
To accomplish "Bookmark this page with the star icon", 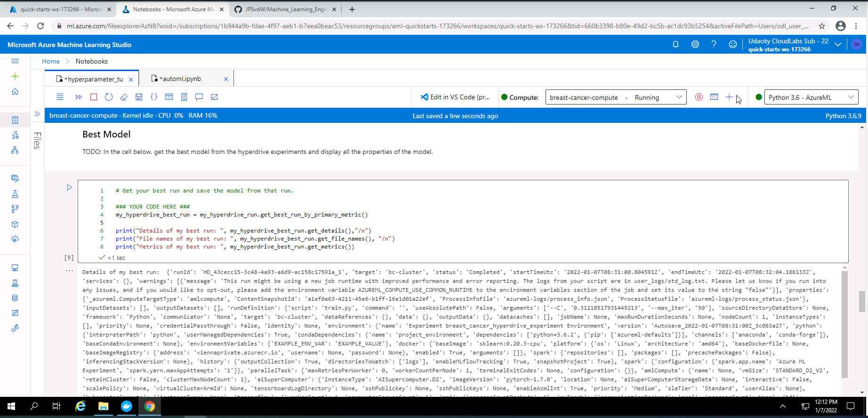I will (822, 26).
